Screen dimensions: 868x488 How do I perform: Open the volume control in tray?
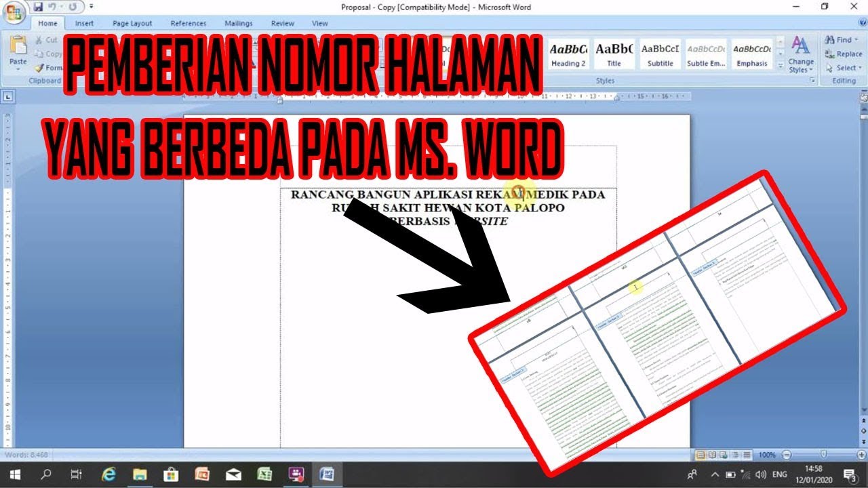[761, 474]
